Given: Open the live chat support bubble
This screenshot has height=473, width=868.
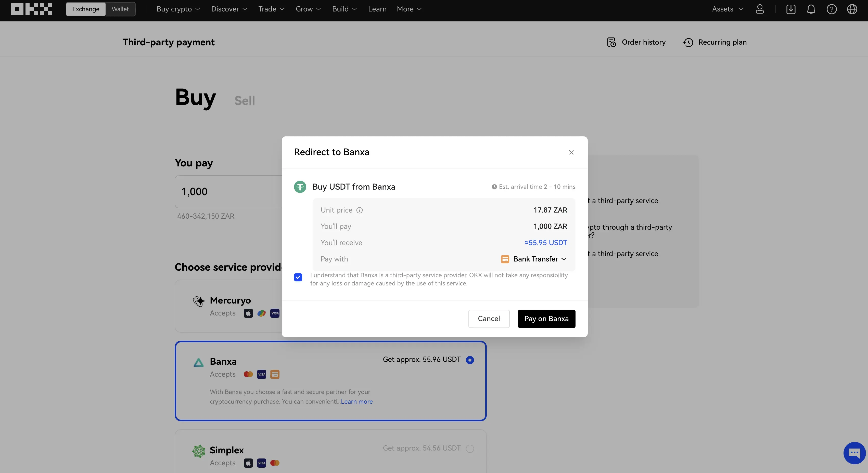Looking at the screenshot, I should [854, 453].
